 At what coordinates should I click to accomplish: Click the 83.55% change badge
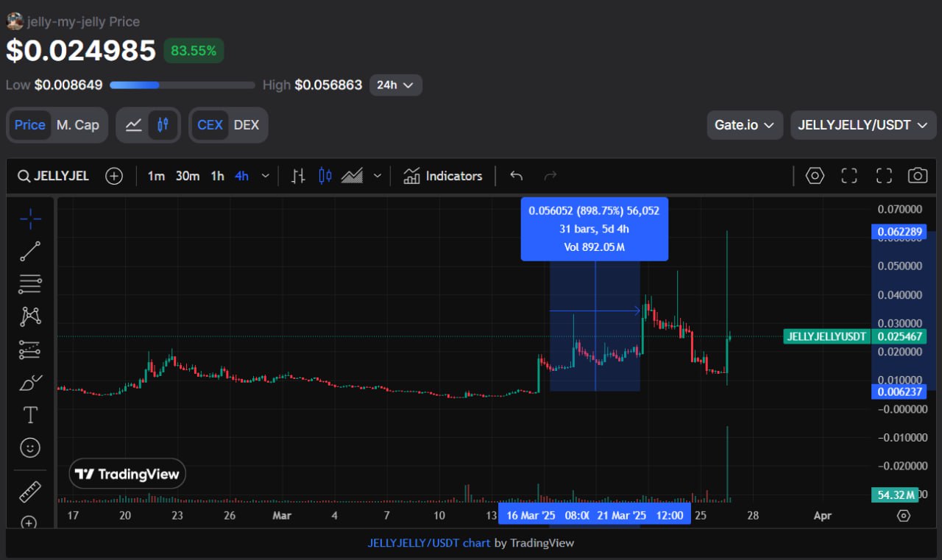pyautogui.click(x=194, y=51)
